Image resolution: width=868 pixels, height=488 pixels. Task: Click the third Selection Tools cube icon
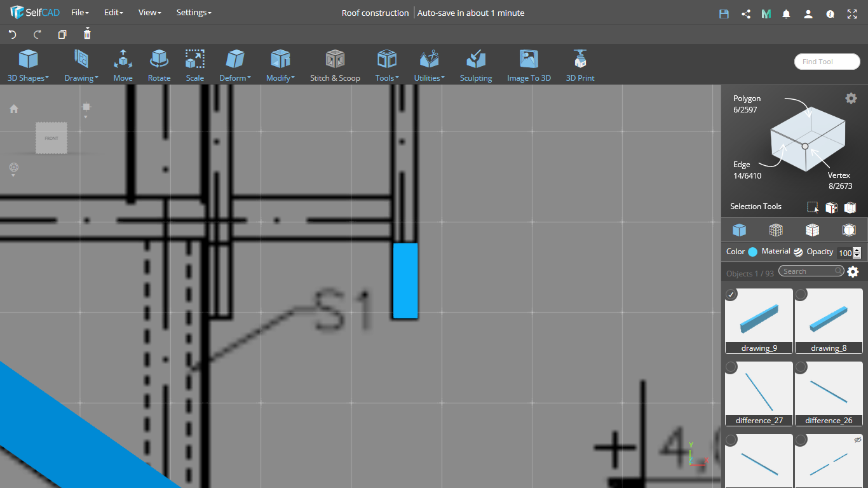tap(850, 207)
